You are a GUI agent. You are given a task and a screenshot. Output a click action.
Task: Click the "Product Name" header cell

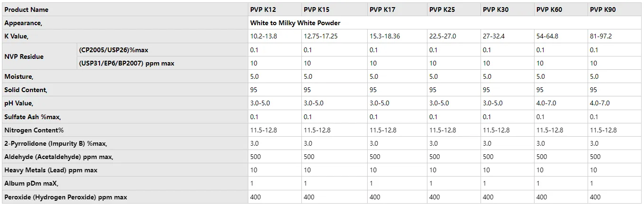click(27, 9)
